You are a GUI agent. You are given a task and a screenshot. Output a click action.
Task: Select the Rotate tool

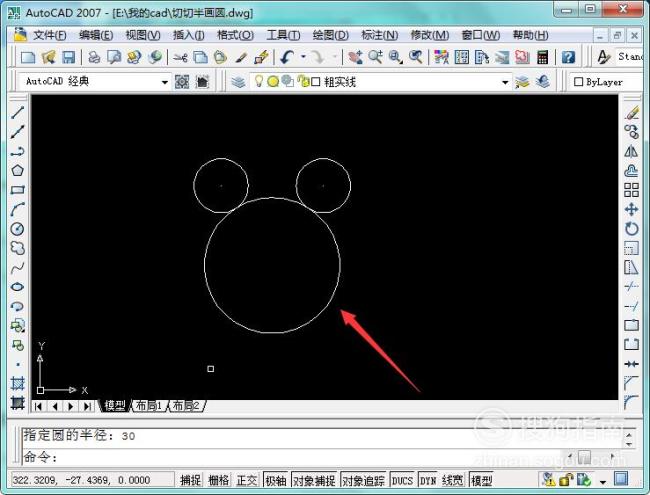coord(631,229)
